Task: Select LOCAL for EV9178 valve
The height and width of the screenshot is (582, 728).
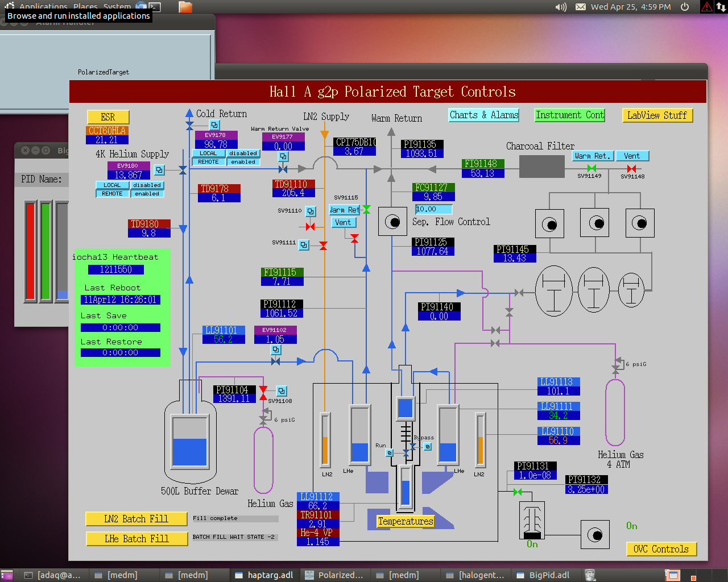Action: 208,153
